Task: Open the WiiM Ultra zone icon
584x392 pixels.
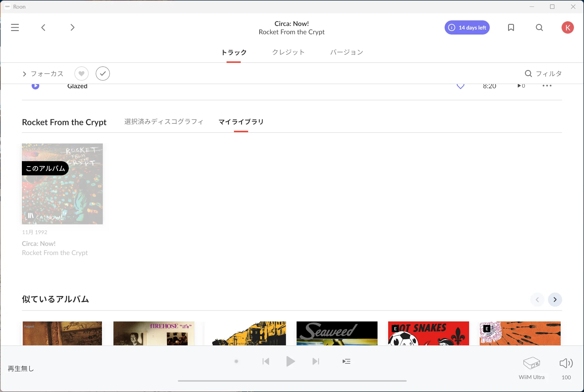Action: (x=531, y=363)
